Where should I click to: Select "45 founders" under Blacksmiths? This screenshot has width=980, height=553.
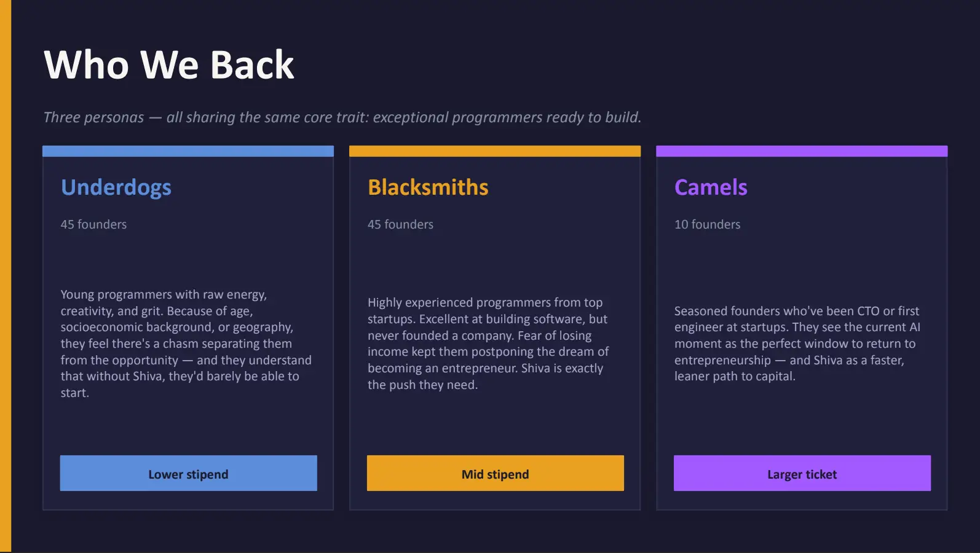coord(400,224)
